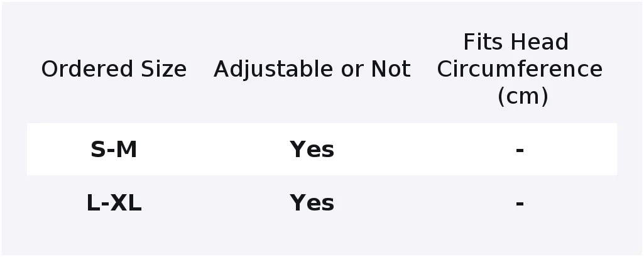Click the word Not in the header
The image size is (644, 257).
click(x=391, y=69)
